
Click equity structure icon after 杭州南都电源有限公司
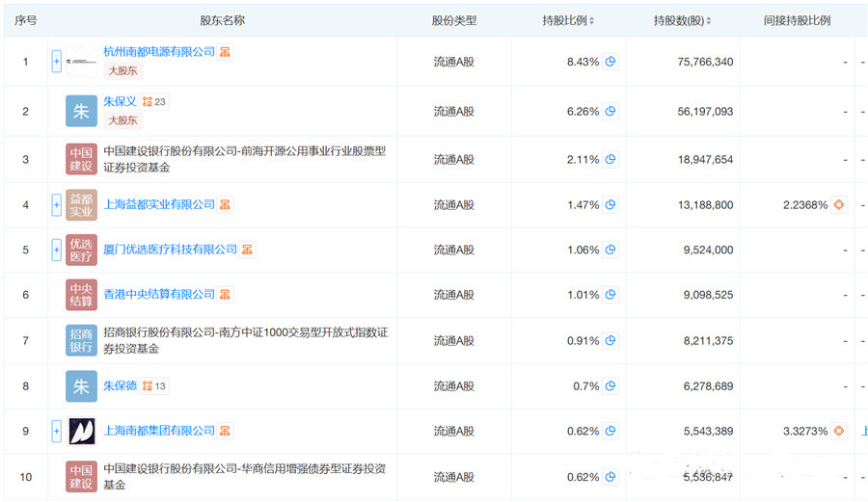(225, 52)
